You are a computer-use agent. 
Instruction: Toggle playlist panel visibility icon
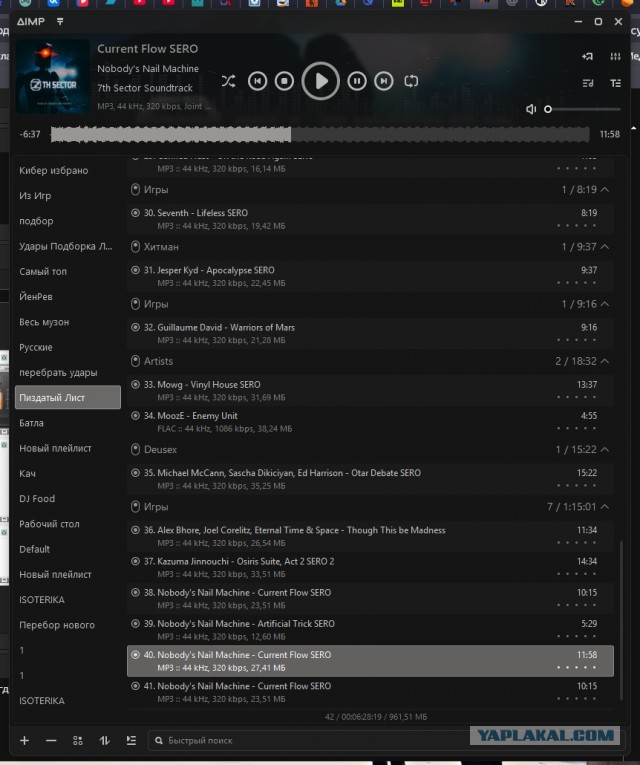click(587, 83)
